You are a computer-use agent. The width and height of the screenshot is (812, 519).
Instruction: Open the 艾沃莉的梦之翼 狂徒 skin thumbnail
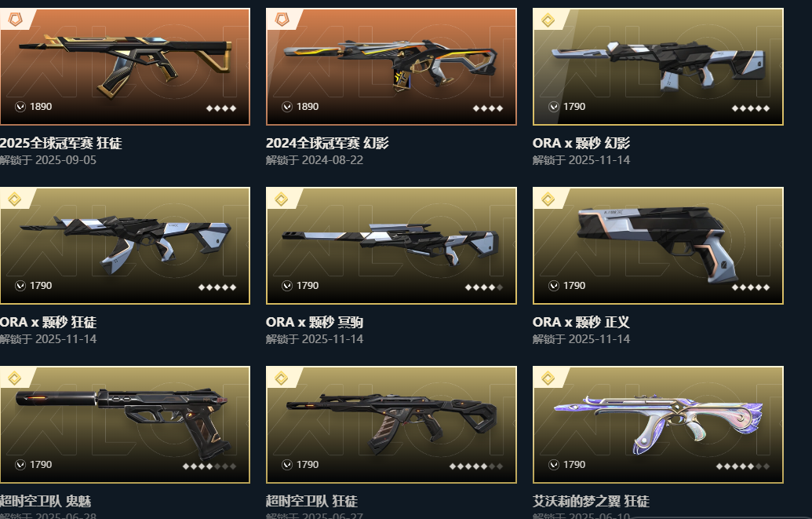point(657,425)
